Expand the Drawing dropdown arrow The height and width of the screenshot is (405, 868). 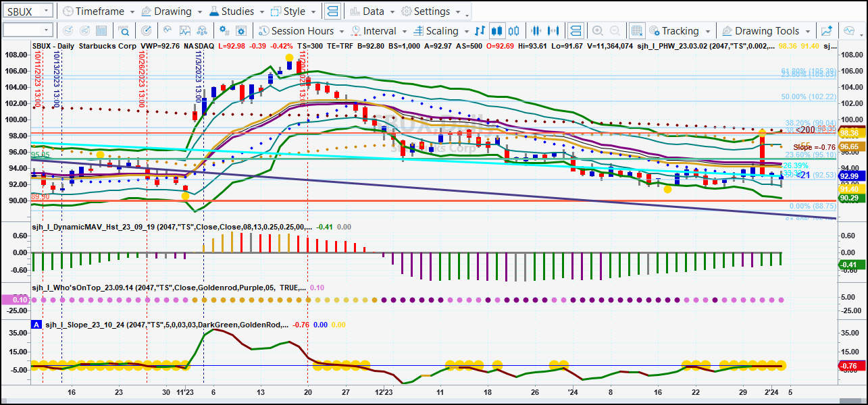(199, 12)
